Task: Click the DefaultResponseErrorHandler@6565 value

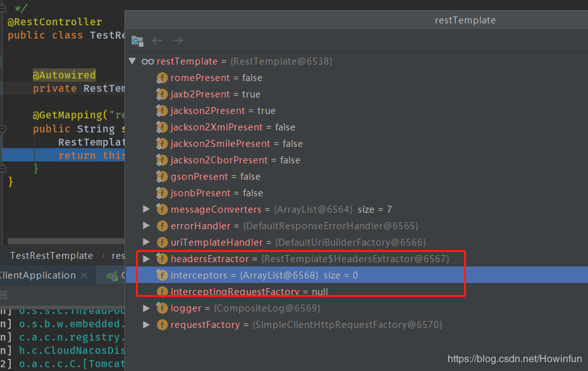Action: [x=331, y=226]
